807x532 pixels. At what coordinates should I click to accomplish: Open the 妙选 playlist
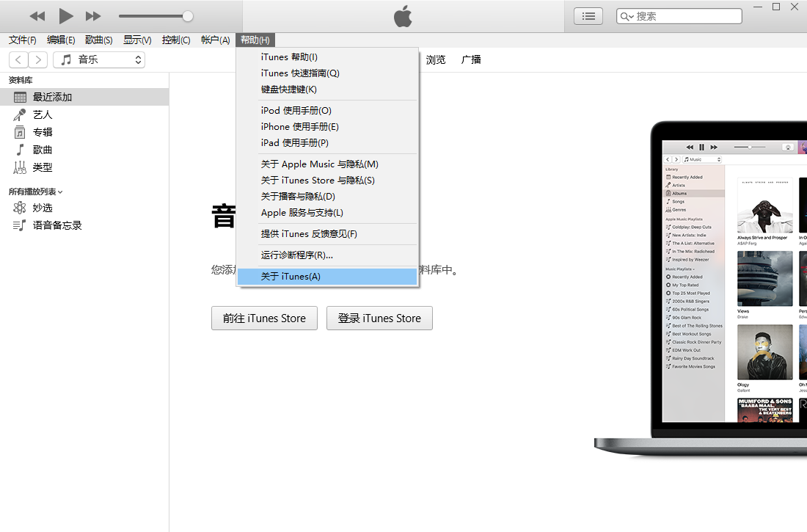click(x=84, y=208)
